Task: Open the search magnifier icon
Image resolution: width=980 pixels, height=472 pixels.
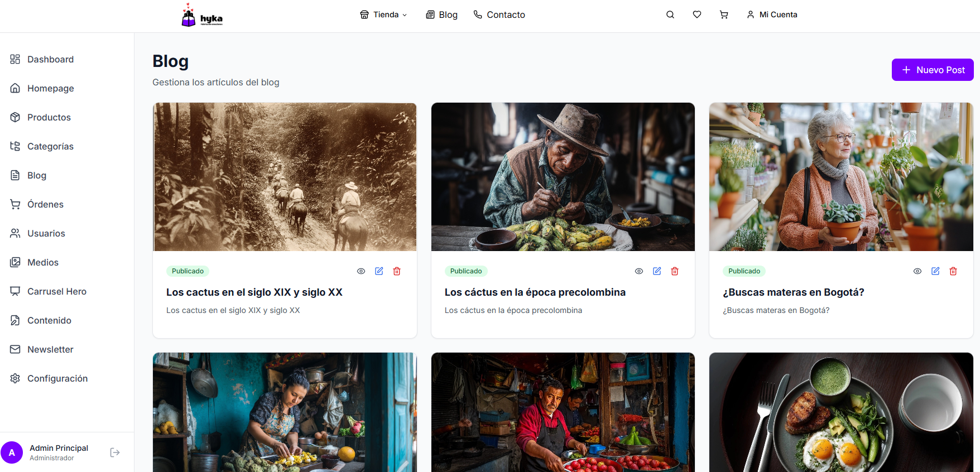Action: [670, 15]
